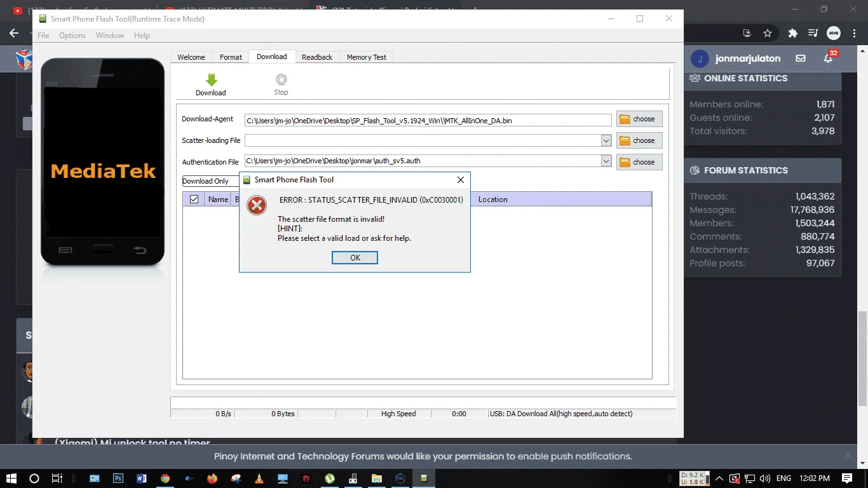Close the scatter file error dialog
This screenshot has height=488, width=868.
[x=461, y=180]
